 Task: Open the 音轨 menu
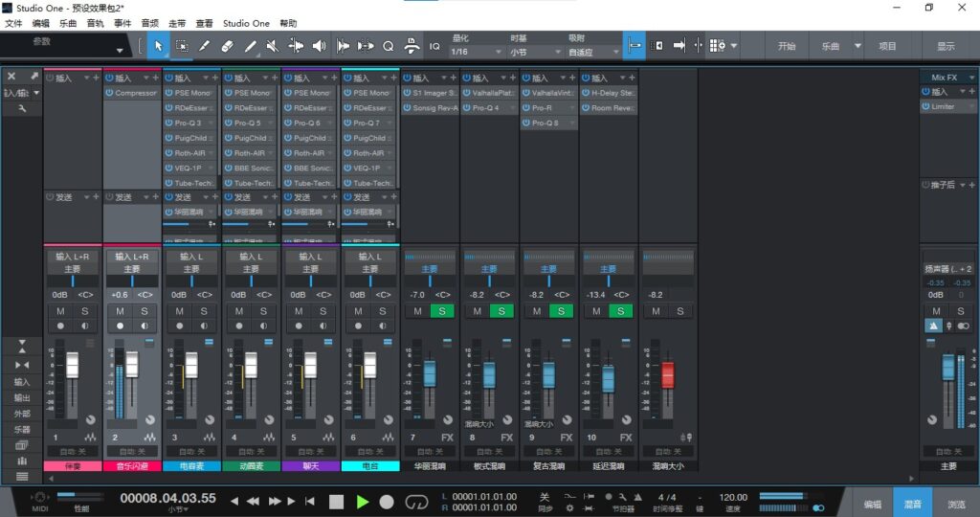(96, 23)
